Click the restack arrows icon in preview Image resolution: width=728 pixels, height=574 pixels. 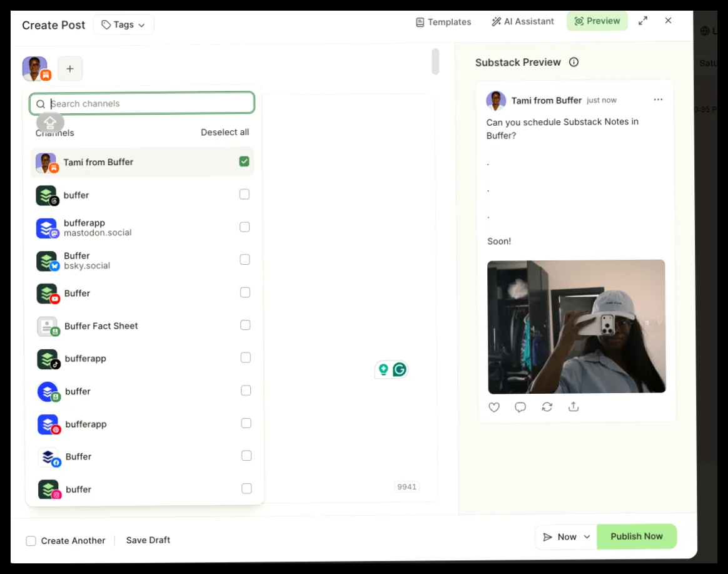point(547,407)
